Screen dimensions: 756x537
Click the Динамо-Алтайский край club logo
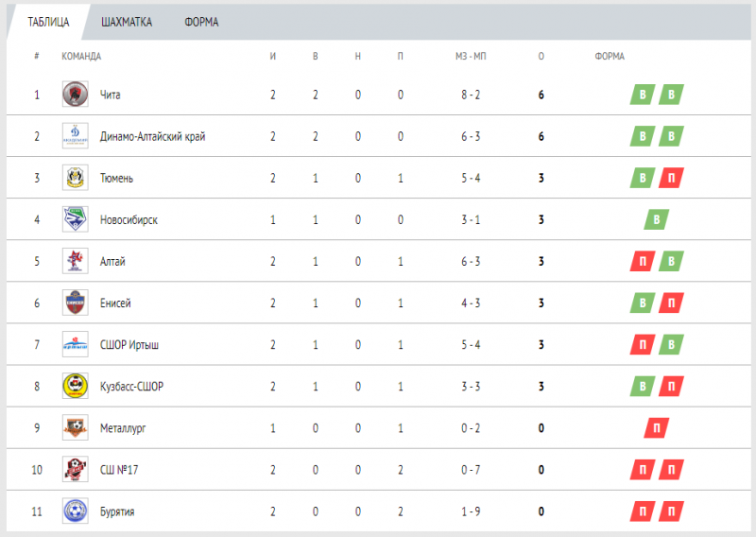pos(75,136)
